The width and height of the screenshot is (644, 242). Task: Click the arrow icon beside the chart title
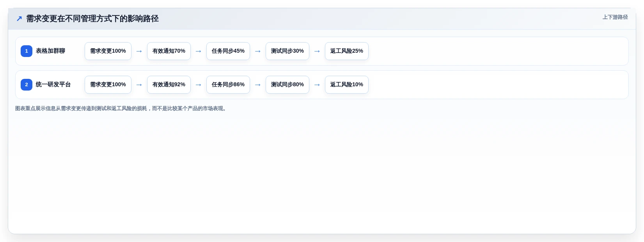coord(19,19)
